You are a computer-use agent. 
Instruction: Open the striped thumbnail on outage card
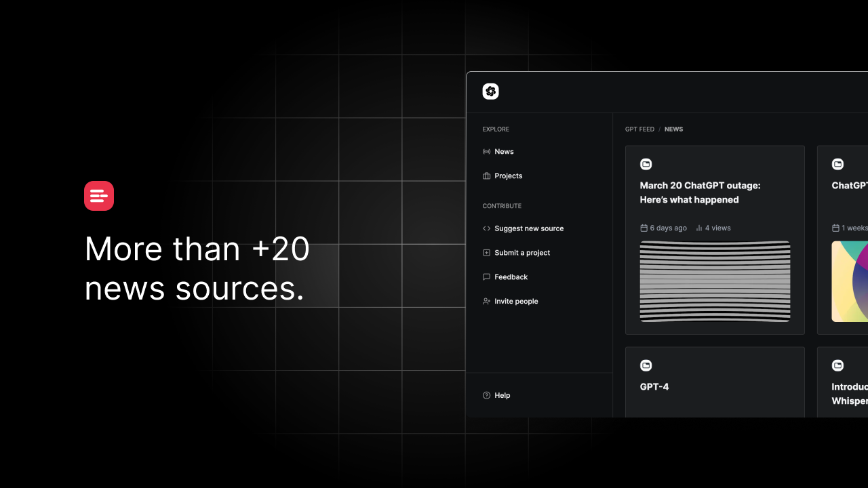(x=715, y=281)
